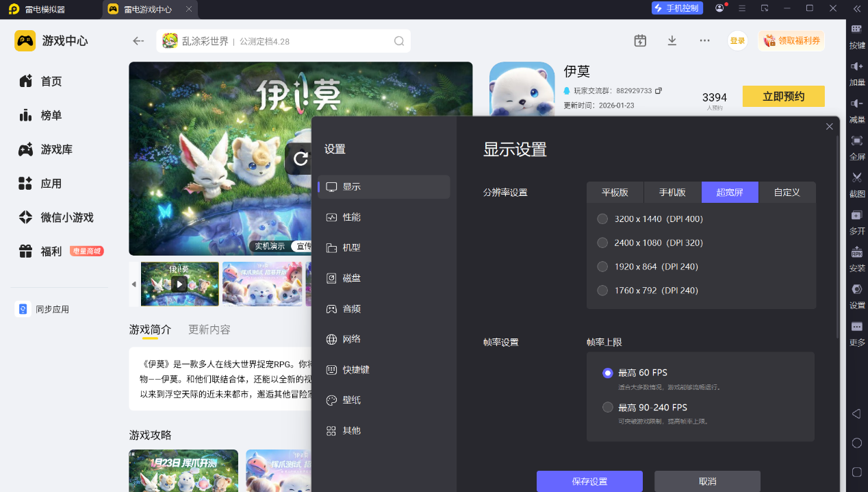This screenshot has width=868, height=492.
Task: Open the calendar reservation icon in header
Action: [640, 40]
